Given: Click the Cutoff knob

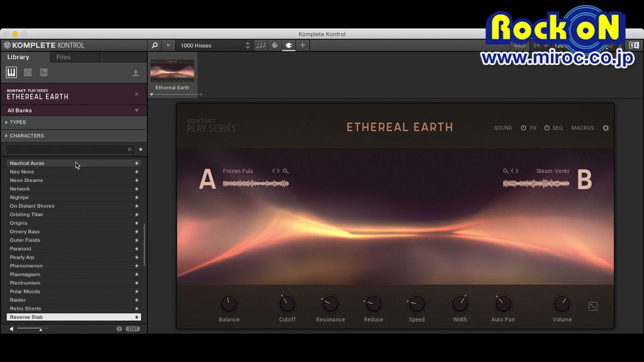Looking at the screenshot, I should point(287,304).
